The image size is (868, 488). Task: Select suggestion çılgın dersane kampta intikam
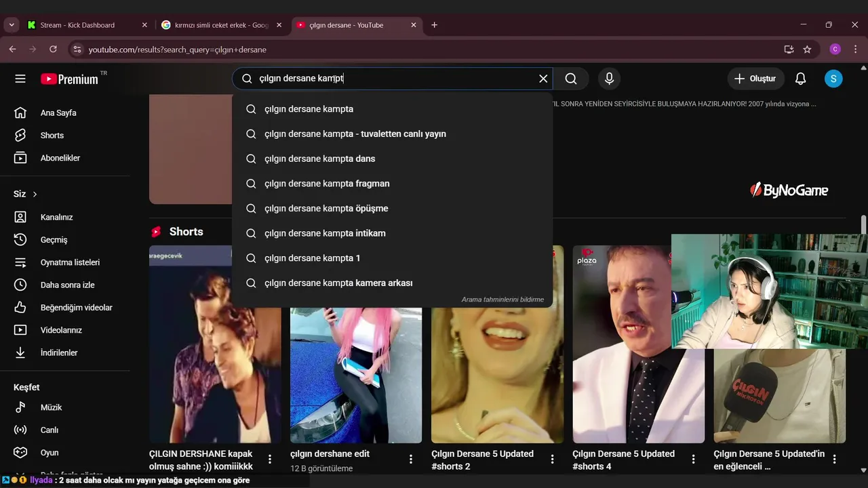392,233
